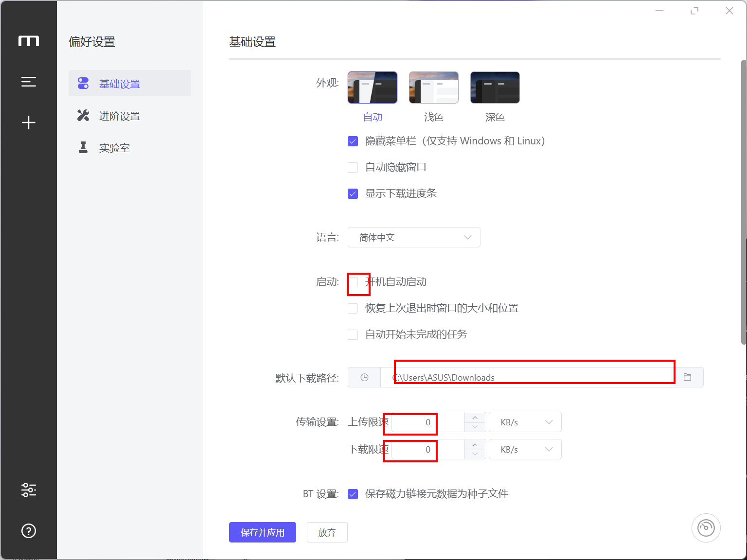747x560 pixels.
Task: Open the task list menu icon
Action: [29, 82]
